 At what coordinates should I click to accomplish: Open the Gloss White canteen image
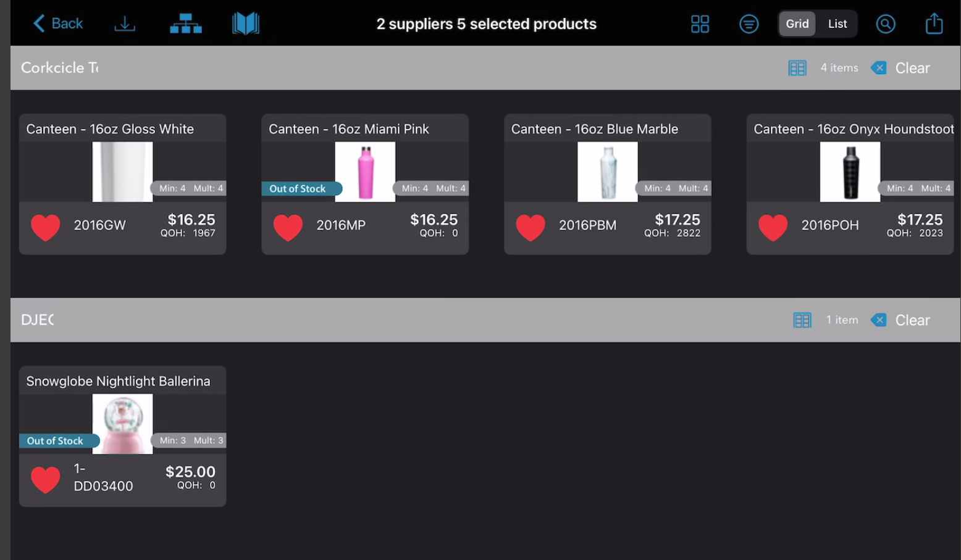pyautogui.click(x=122, y=172)
